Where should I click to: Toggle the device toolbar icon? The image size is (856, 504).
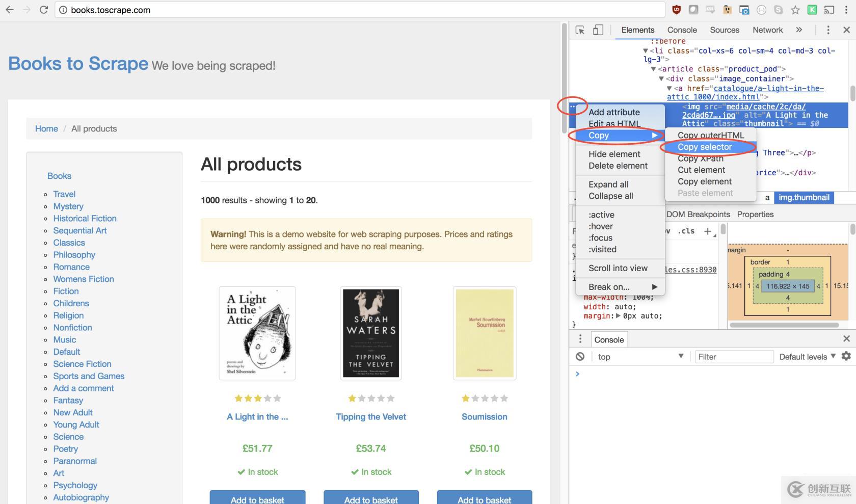coord(598,31)
